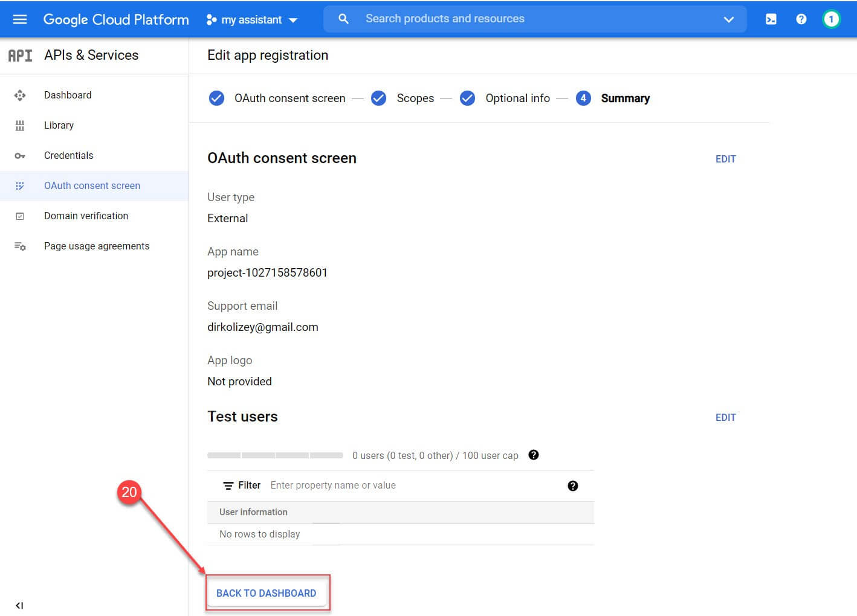Open the notifications badge showing 1
Screen dimensions: 857x616
[832, 19]
